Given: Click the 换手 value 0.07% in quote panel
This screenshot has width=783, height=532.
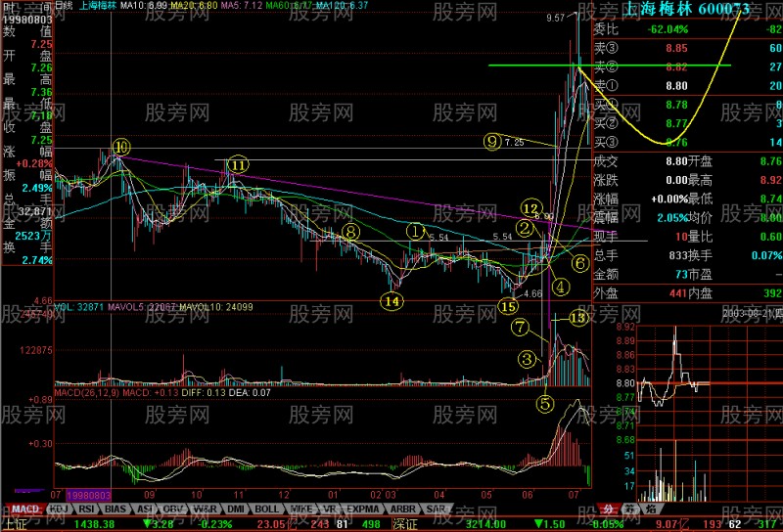Looking at the screenshot, I should click(766, 255).
